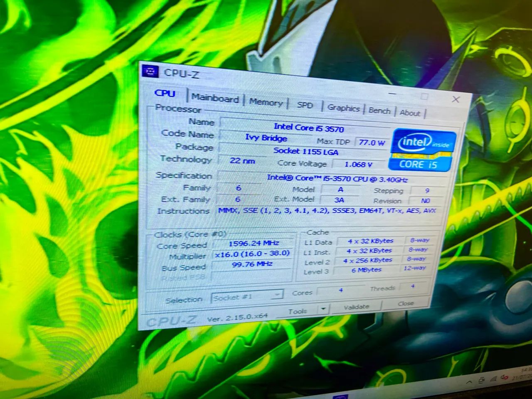Open the Mainboard tab

215,99
